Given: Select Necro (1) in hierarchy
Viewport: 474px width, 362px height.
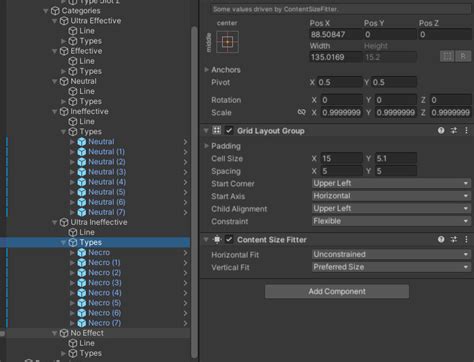Looking at the screenshot, I should pyautogui.click(x=104, y=263).
